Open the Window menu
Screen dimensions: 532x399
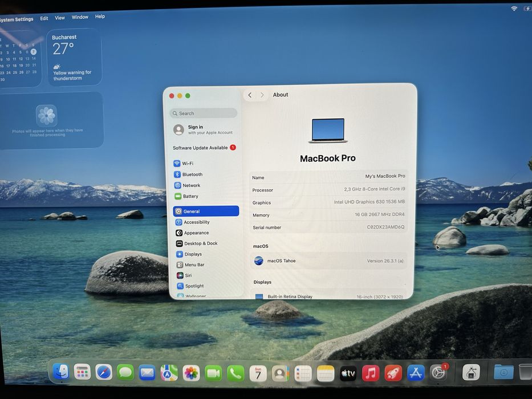tap(80, 17)
